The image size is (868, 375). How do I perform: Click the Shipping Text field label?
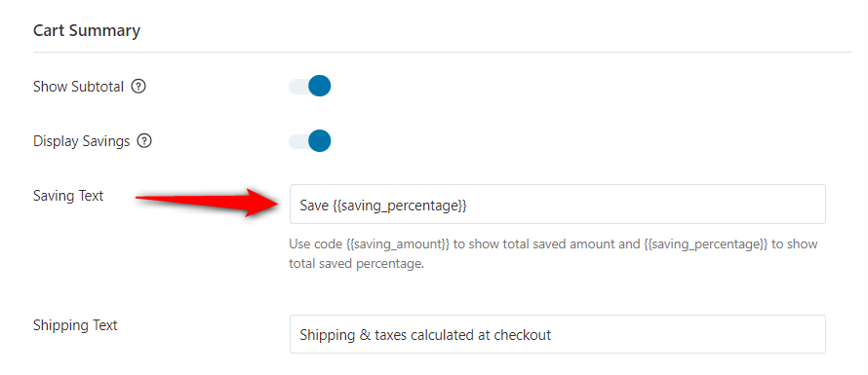click(x=75, y=325)
